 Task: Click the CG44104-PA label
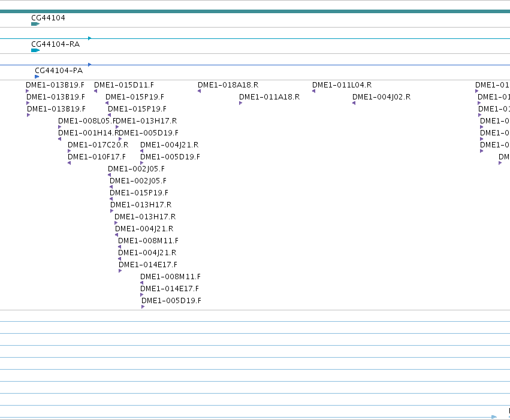tap(59, 71)
